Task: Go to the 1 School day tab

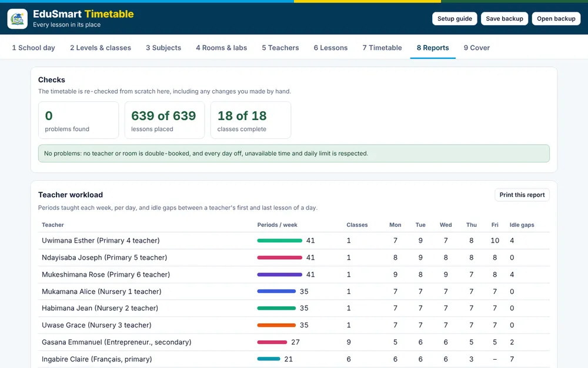Action: 34,48
